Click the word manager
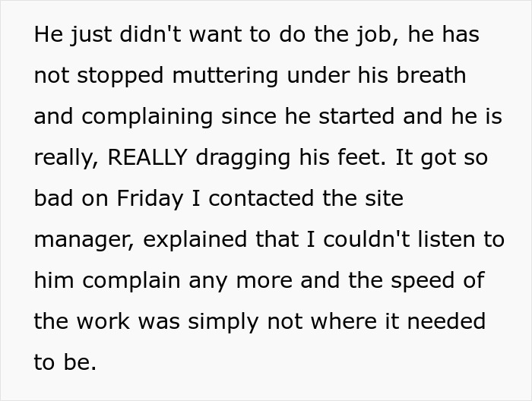 tap(83, 240)
